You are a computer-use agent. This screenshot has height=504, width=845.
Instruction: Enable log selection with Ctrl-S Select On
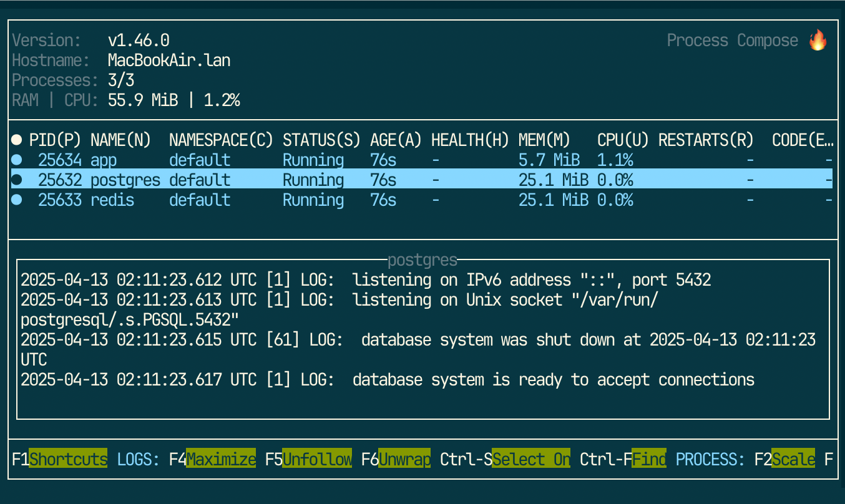point(531,459)
